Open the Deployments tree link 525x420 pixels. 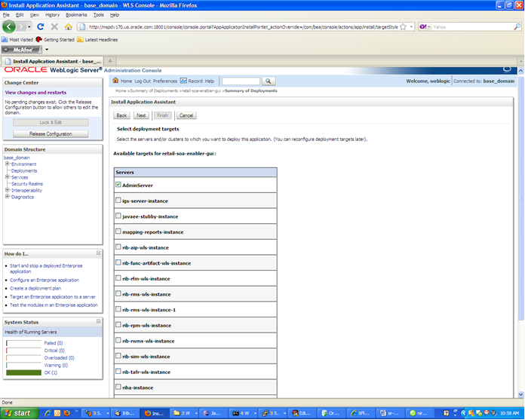coord(24,170)
